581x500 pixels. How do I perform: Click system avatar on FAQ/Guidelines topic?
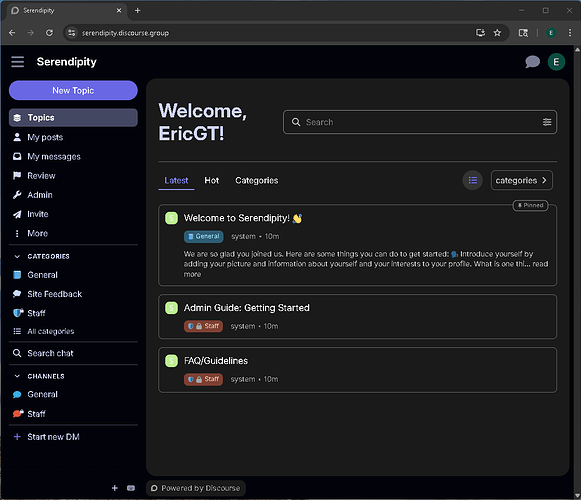171,361
